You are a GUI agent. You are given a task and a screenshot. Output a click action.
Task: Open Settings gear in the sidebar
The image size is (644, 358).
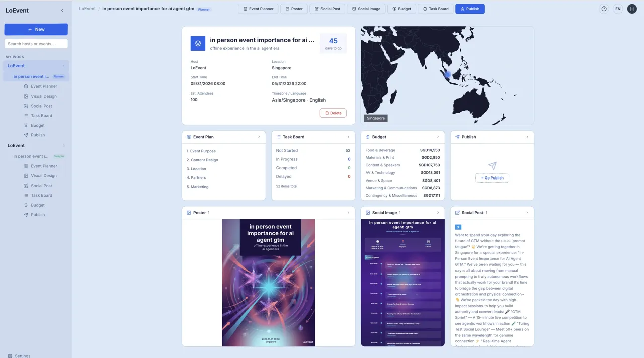click(x=10, y=355)
